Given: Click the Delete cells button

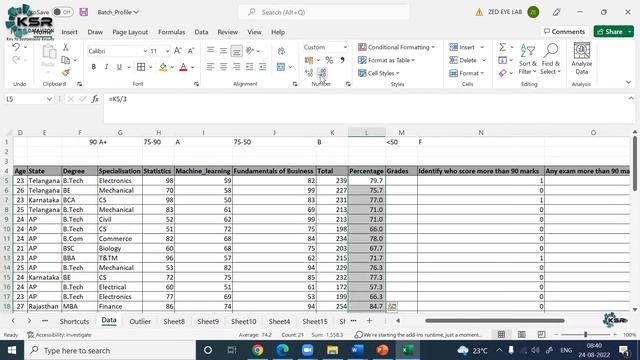Looking at the screenshot, I should point(463,60).
